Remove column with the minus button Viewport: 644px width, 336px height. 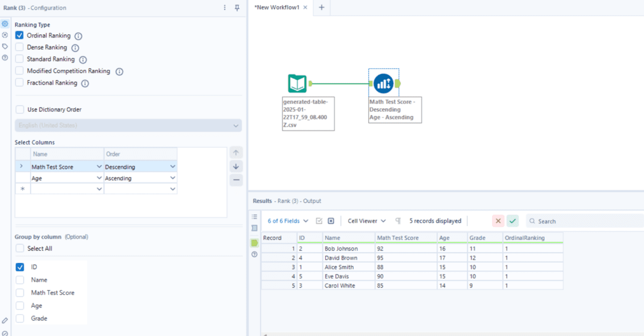(x=236, y=180)
